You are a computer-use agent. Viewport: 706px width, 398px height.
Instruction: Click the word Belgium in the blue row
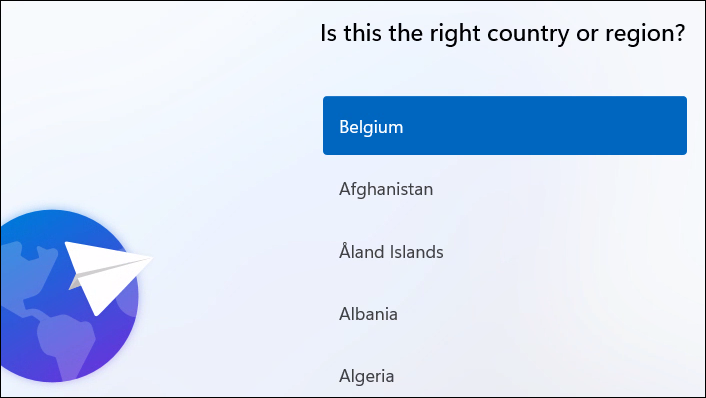click(371, 127)
